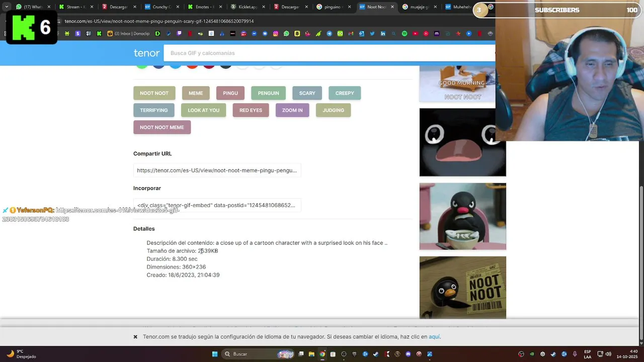Click the browser address bar URL
This screenshot has width=644, height=362.
click(x=159, y=21)
